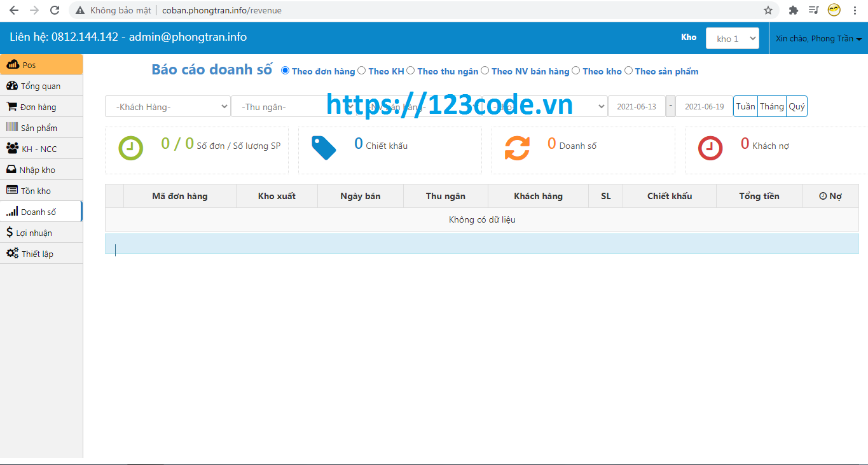868x465 pixels.
Task: Click the browser address bar URL
Action: click(x=221, y=10)
